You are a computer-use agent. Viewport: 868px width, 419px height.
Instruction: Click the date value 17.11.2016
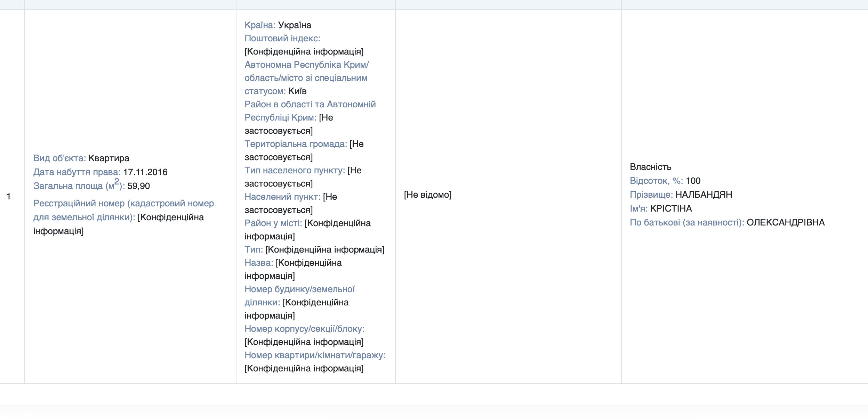(145, 172)
